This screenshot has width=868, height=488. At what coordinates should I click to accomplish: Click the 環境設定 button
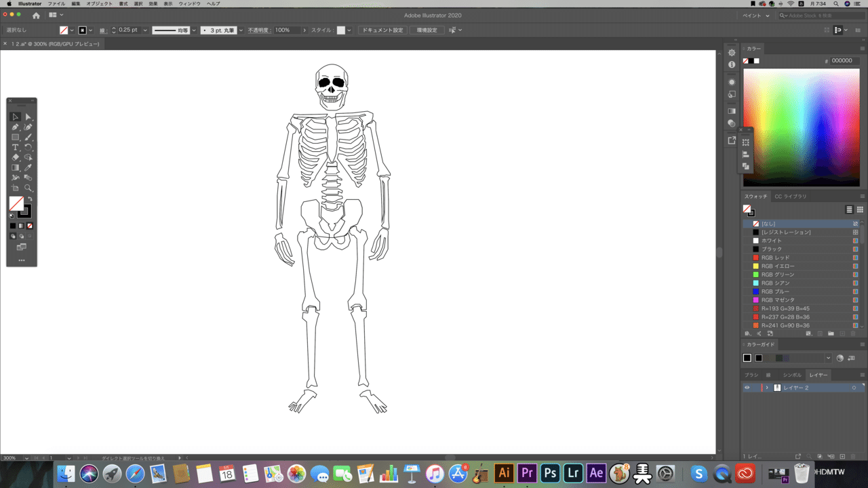[x=427, y=30]
